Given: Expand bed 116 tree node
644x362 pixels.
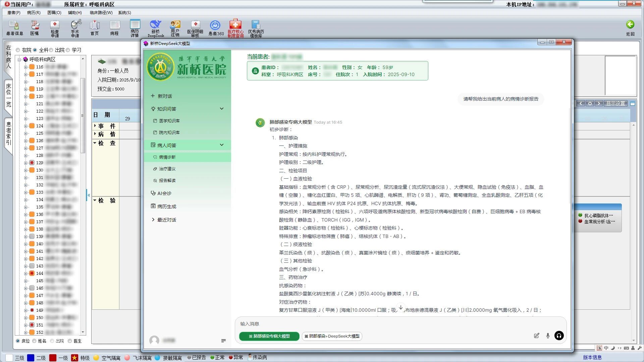Looking at the screenshot, I should pos(25,67).
